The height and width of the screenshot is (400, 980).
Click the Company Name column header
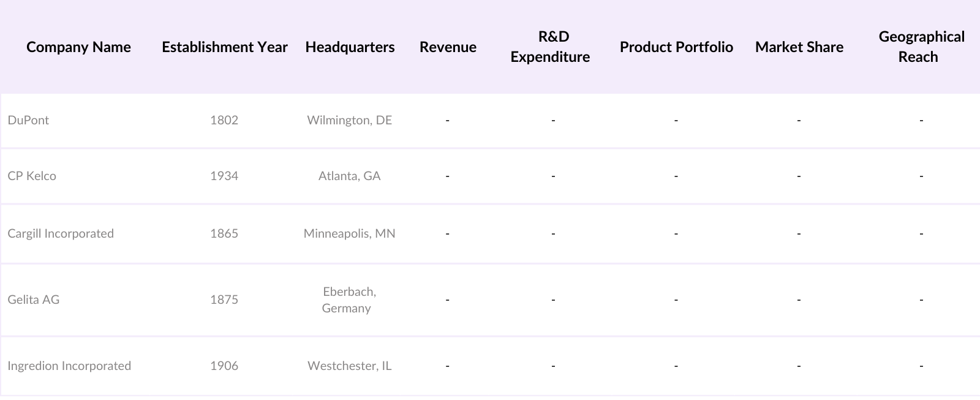[78, 47]
